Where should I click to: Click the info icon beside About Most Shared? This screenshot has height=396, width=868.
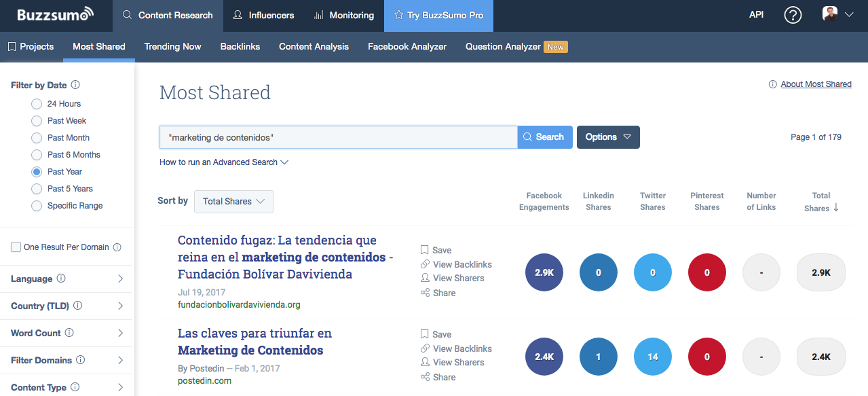coord(772,84)
